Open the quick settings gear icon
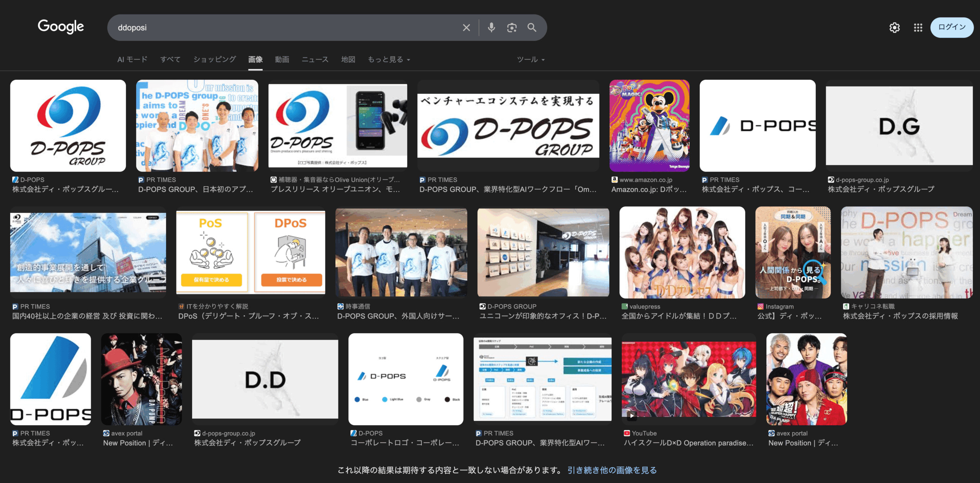Image resolution: width=980 pixels, height=483 pixels. 894,28
